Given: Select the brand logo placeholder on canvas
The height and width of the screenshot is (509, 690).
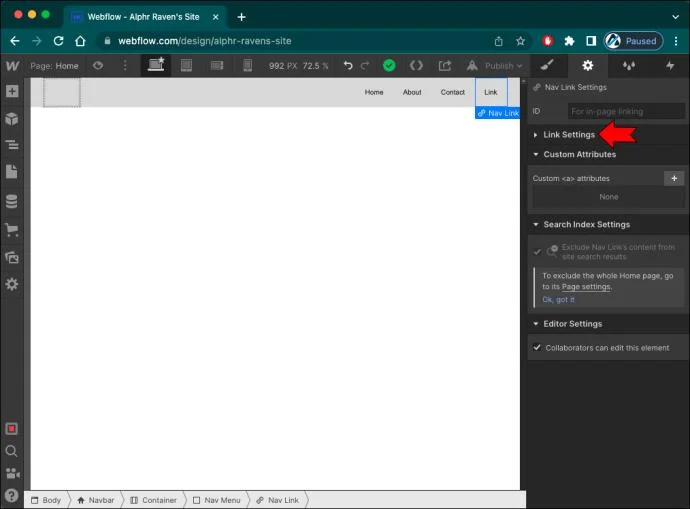Looking at the screenshot, I should [62, 92].
